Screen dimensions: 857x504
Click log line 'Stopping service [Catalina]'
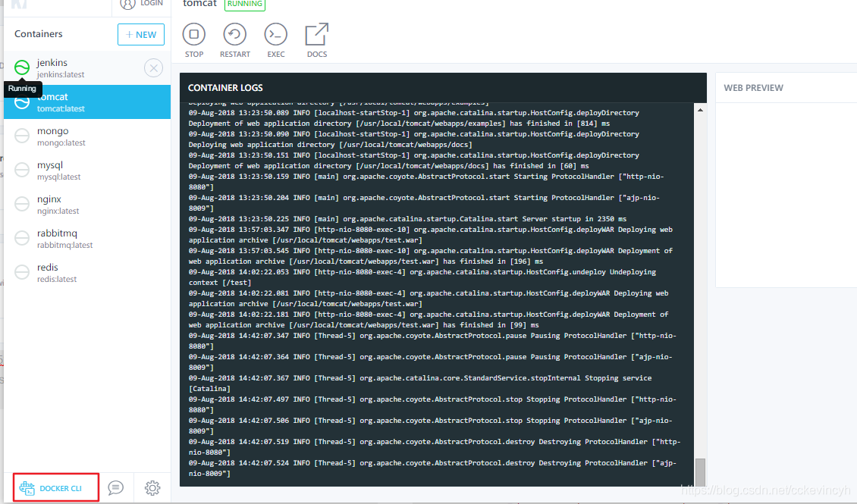419,383
